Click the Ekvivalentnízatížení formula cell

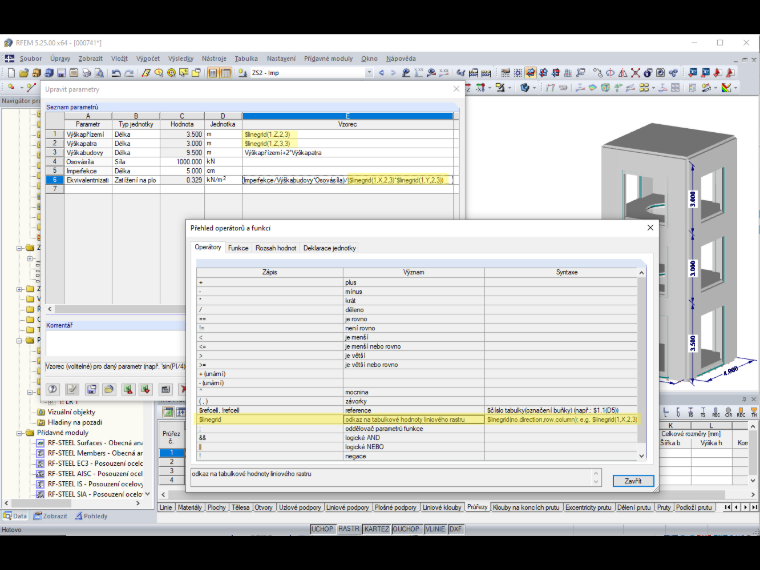pyautogui.click(x=348, y=180)
